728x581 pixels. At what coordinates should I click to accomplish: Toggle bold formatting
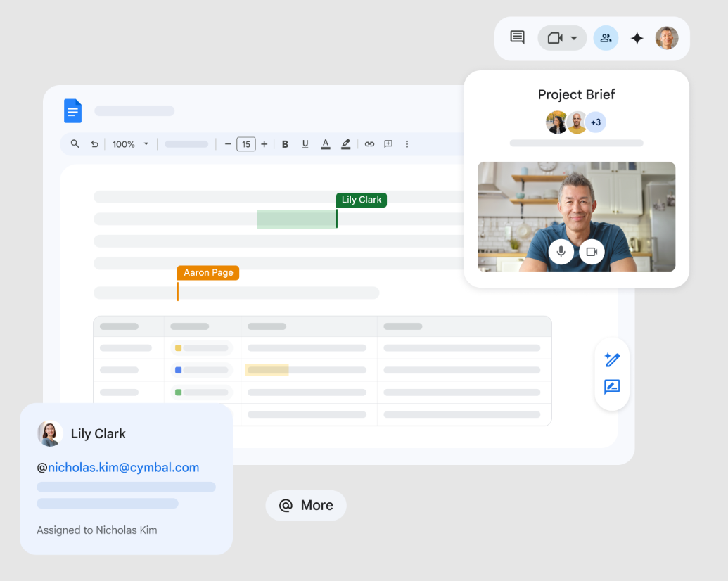pyautogui.click(x=285, y=144)
